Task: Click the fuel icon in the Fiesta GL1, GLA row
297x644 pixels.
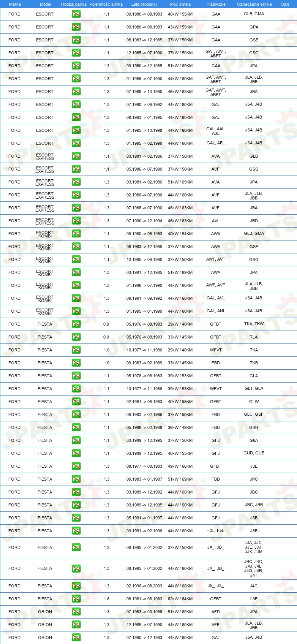Action: (x=76, y=389)
